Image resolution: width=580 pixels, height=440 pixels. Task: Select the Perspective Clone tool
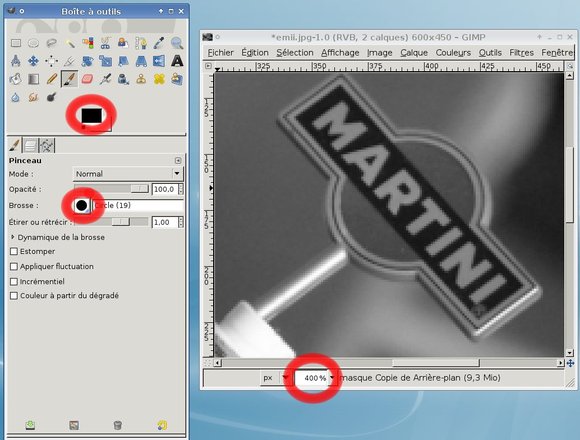click(x=177, y=79)
